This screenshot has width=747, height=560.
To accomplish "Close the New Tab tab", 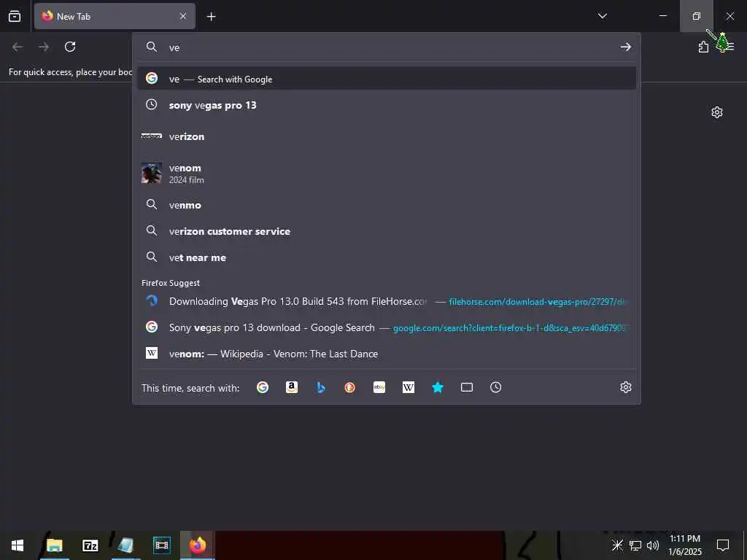I will pyautogui.click(x=183, y=16).
